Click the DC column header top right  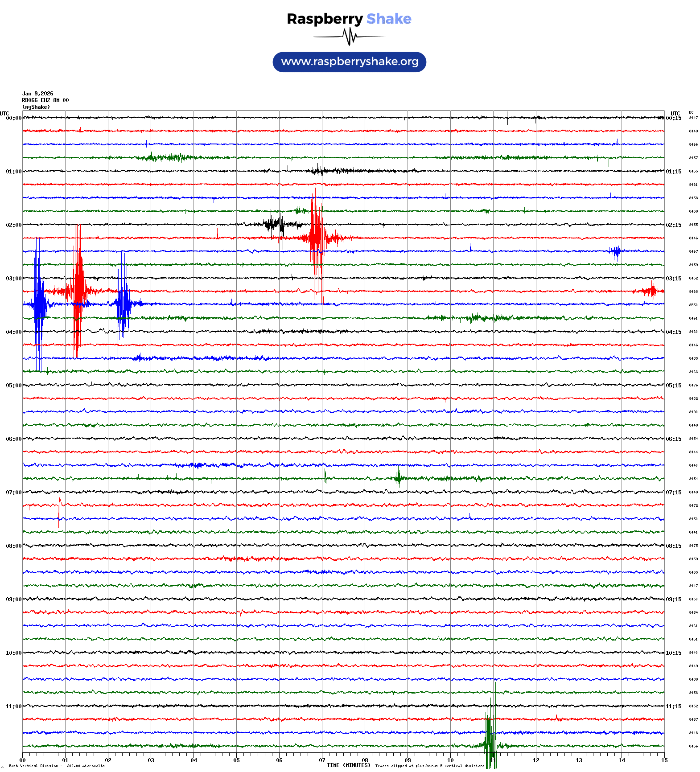coord(691,113)
